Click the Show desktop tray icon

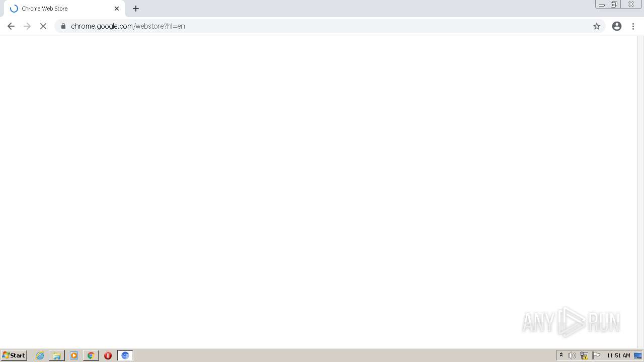638,355
